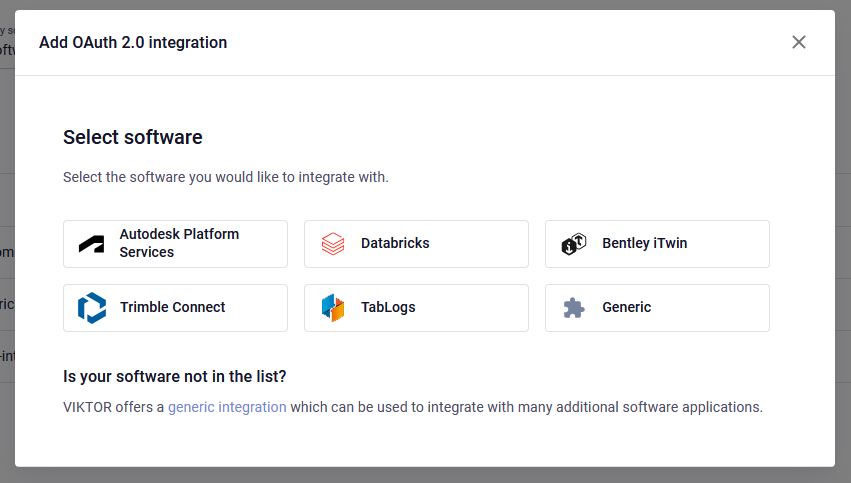
Task: Click the Autodesk logo icon
Action: 91,244
